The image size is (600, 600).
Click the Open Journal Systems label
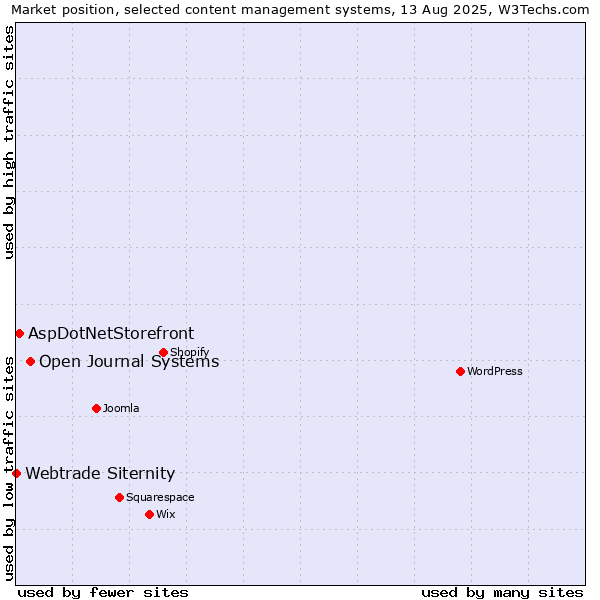click(129, 362)
